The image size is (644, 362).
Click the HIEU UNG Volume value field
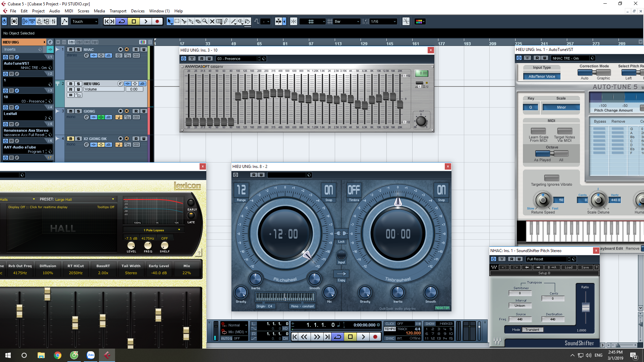(x=134, y=89)
